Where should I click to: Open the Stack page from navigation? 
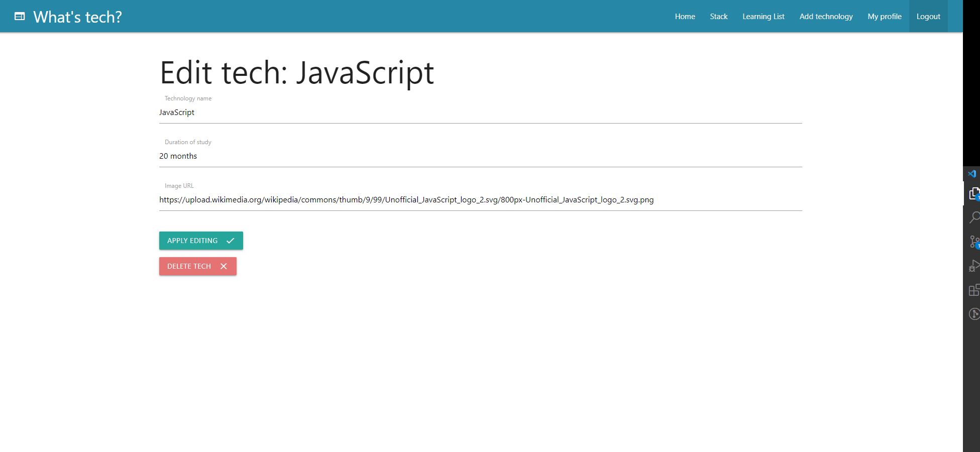pos(718,16)
